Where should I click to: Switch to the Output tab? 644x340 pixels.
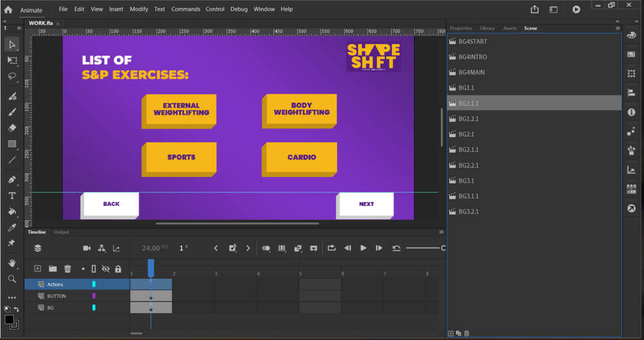tap(62, 232)
